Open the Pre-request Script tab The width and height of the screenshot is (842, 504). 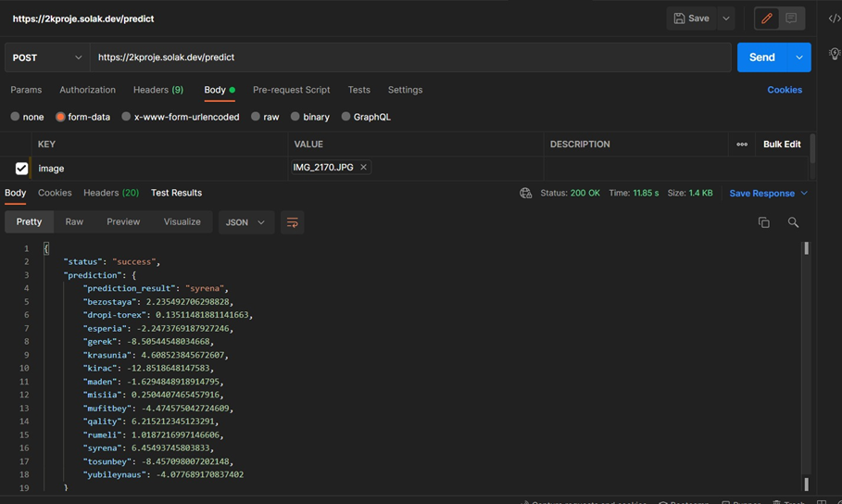[292, 90]
